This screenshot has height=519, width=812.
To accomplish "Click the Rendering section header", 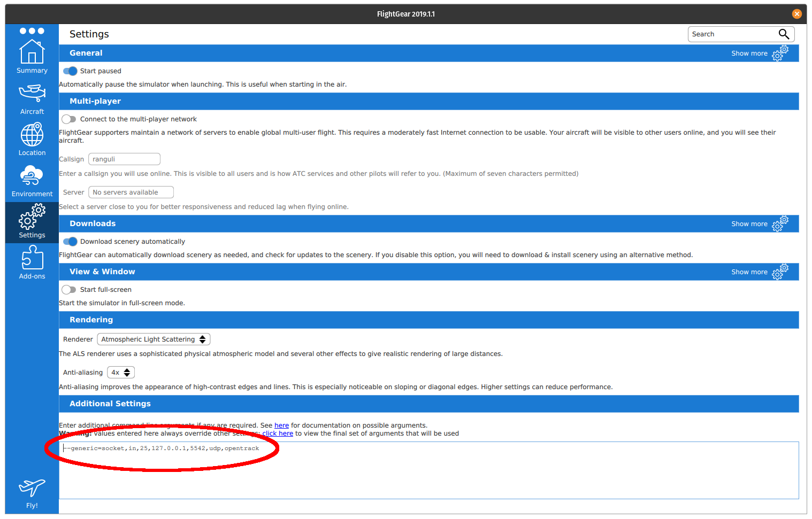I will tap(429, 320).
